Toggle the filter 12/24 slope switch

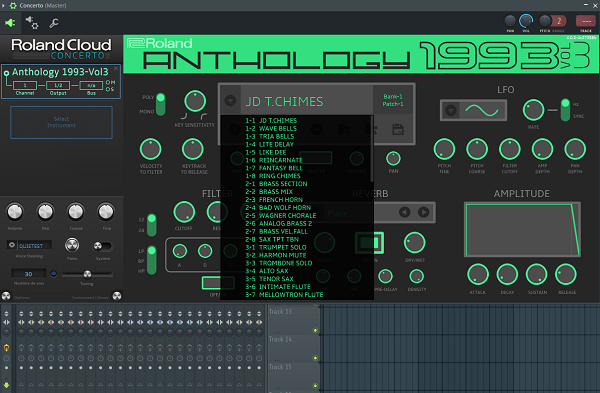pyautogui.click(x=152, y=225)
